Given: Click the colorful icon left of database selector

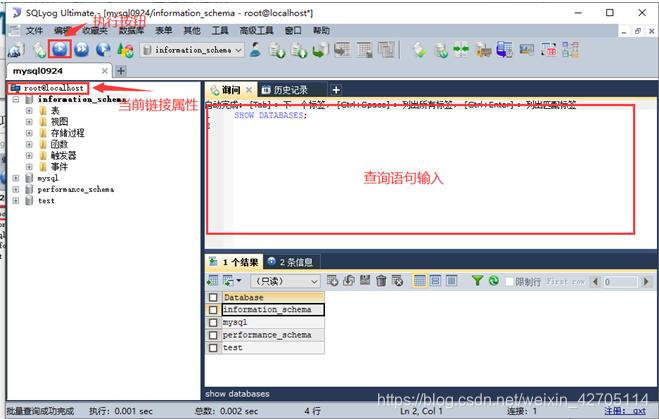Looking at the screenshot, I should (125, 50).
